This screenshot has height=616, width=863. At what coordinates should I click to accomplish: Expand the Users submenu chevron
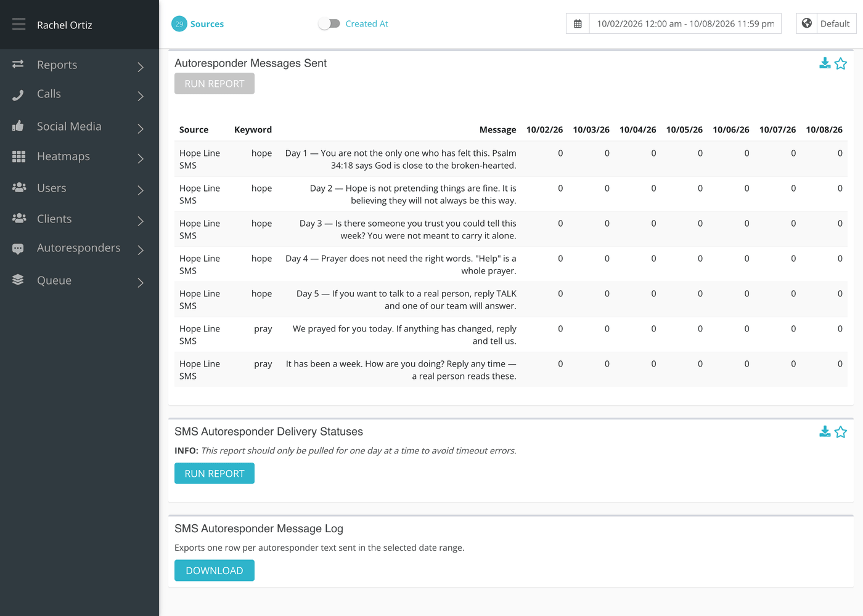141,190
